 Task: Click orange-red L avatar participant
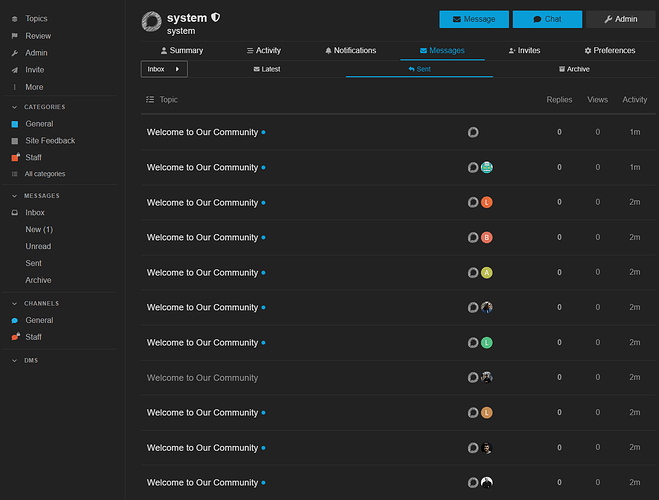(x=487, y=203)
